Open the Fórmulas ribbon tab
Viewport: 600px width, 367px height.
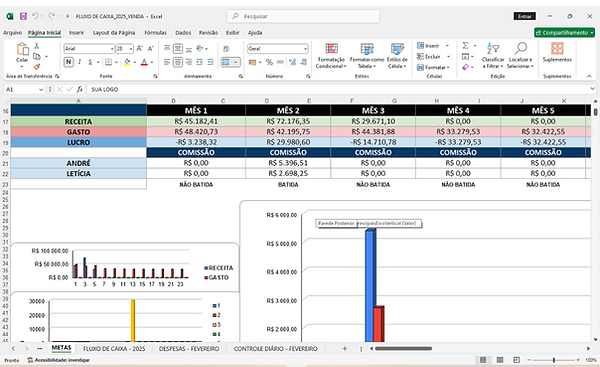[155, 33]
